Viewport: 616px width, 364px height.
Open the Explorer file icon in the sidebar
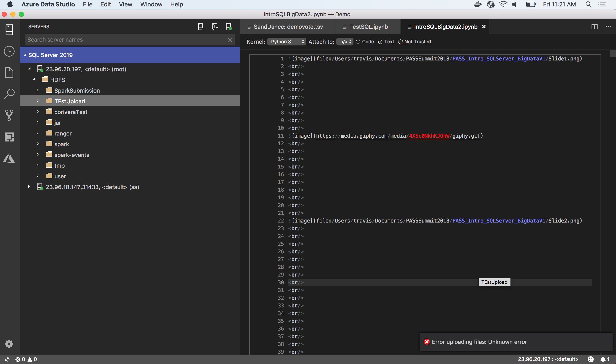pos(9,73)
